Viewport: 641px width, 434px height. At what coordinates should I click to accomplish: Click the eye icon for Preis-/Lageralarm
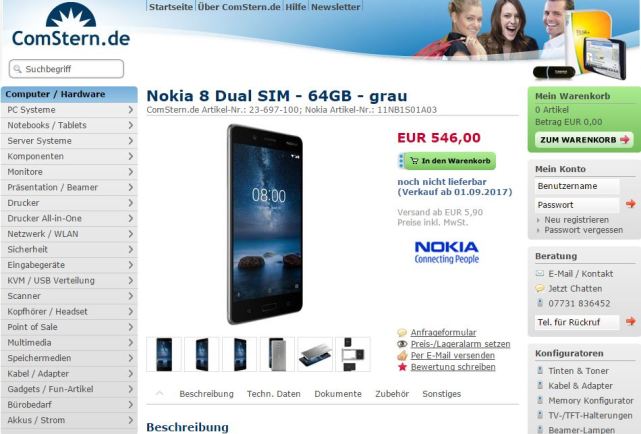click(x=402, y=344)
